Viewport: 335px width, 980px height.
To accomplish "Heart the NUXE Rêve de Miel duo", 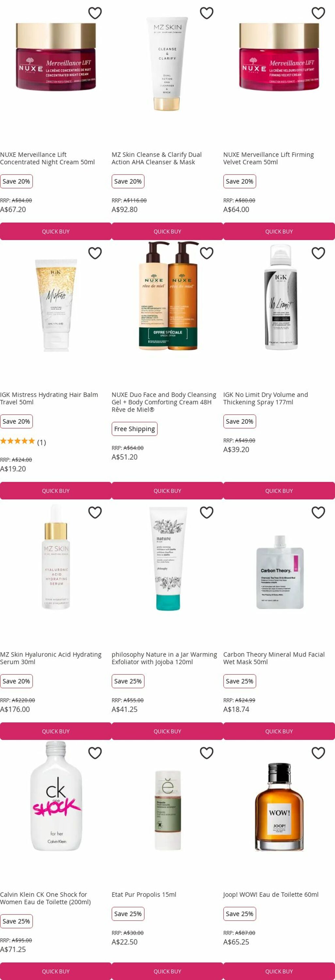I will (x=206, y=253).
